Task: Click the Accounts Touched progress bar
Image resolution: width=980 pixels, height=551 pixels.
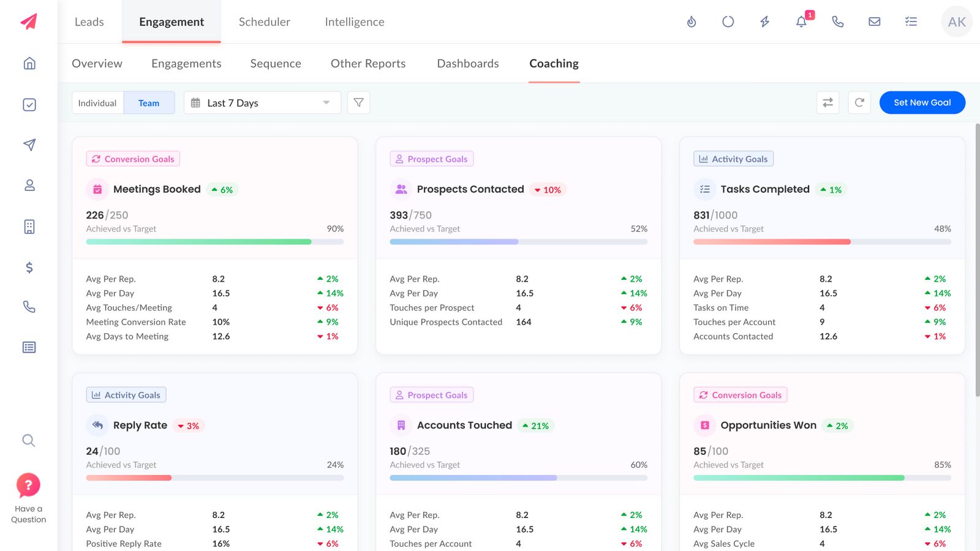Action: coord(518,478)
